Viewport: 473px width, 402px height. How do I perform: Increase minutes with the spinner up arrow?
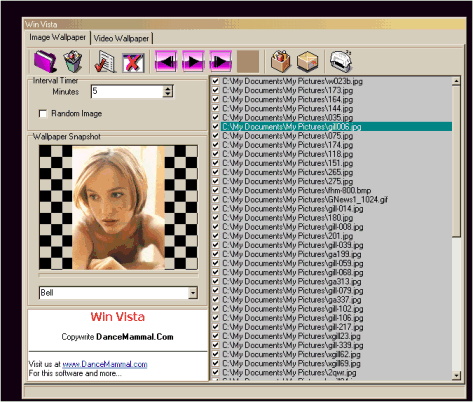tap(168, 89)
